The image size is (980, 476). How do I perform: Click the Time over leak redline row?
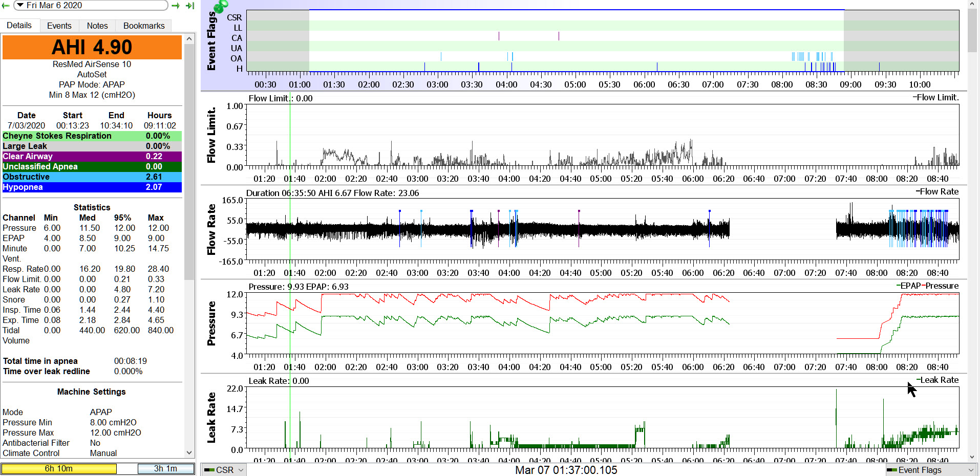point(92,371)
